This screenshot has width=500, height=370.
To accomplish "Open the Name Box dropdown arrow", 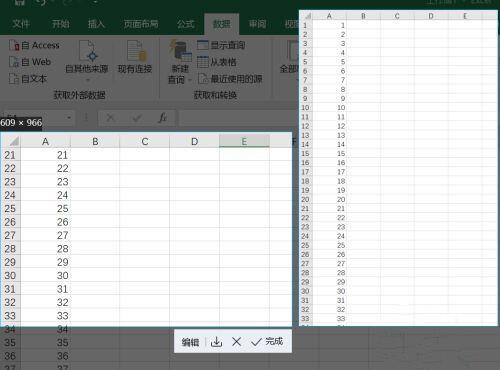I will (69, 118).
